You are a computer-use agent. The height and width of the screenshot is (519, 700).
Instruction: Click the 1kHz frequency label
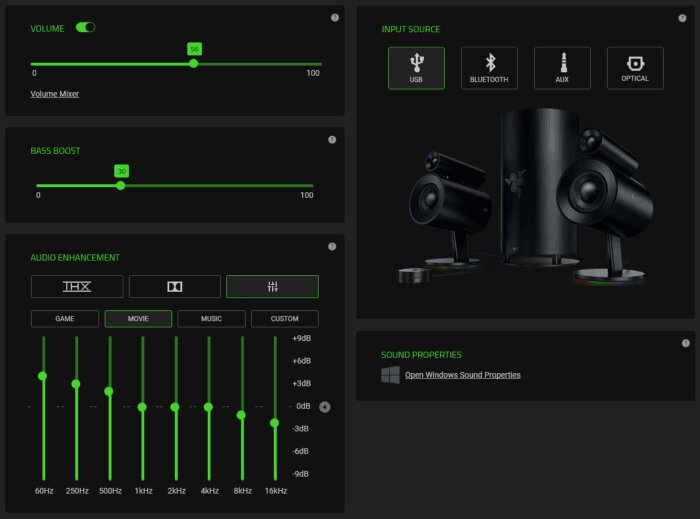(x=143, y=491)
